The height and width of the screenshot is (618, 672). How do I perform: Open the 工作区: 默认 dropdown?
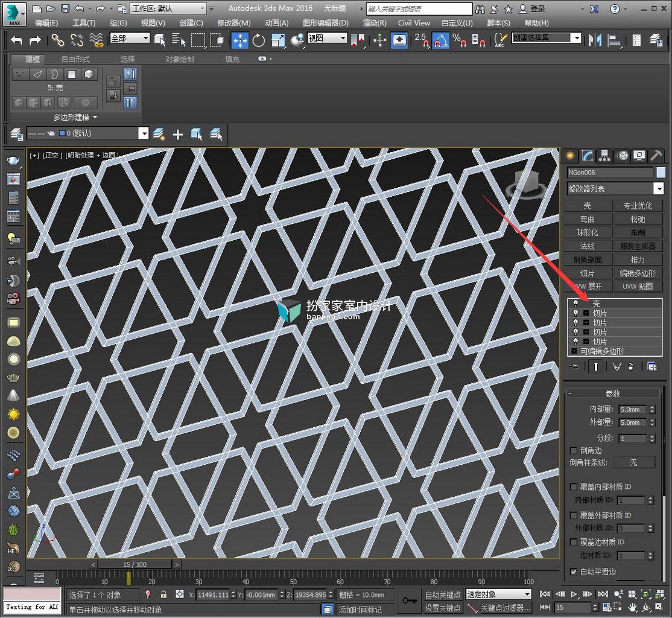click(168, 8)
